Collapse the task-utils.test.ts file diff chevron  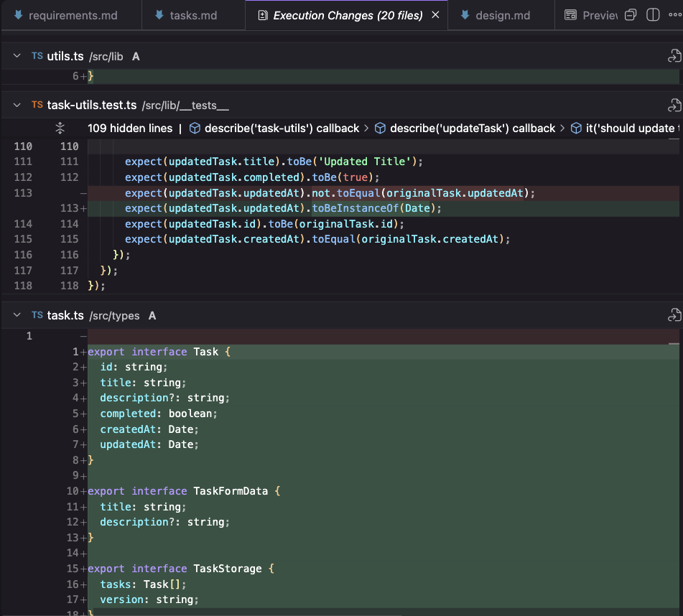pos(17,105)
